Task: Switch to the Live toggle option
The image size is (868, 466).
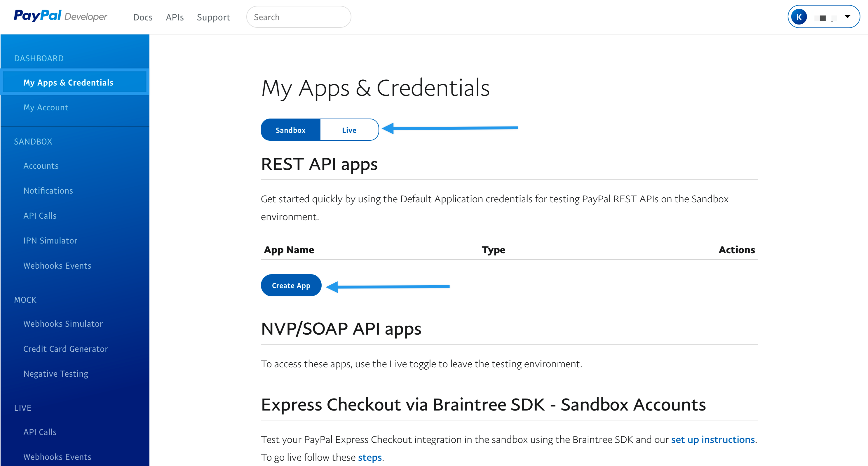Action: 349,130
